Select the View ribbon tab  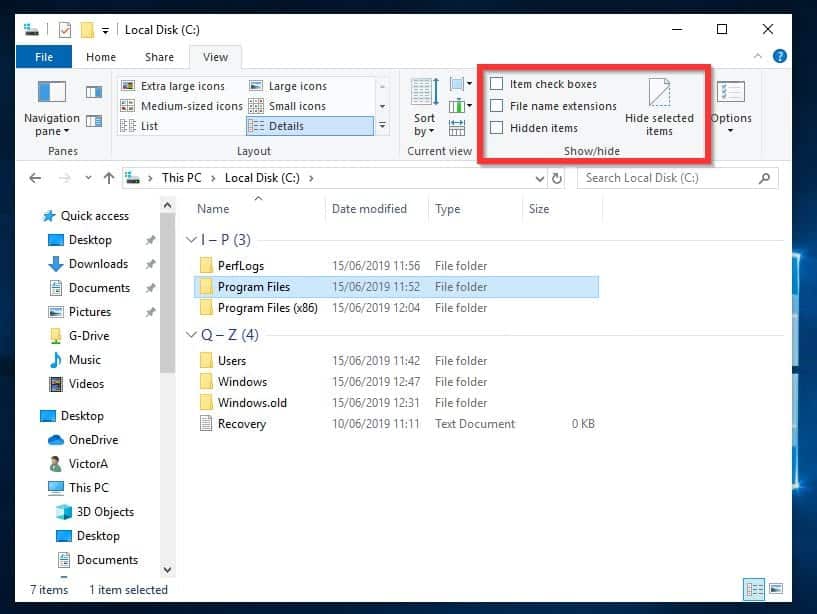pyautogui.click(x=215, y=57)
